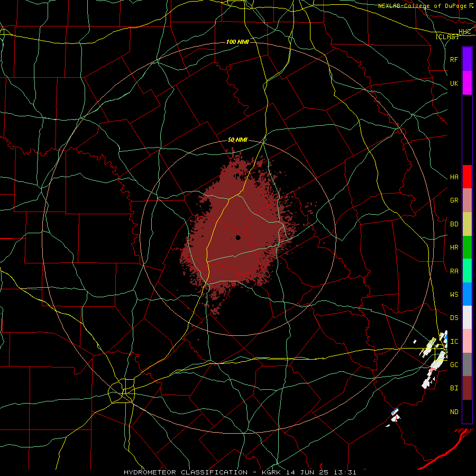The height and width of the screenshot is (476, 476).
Task: Click the UK legend label
Action: (454, 83)
